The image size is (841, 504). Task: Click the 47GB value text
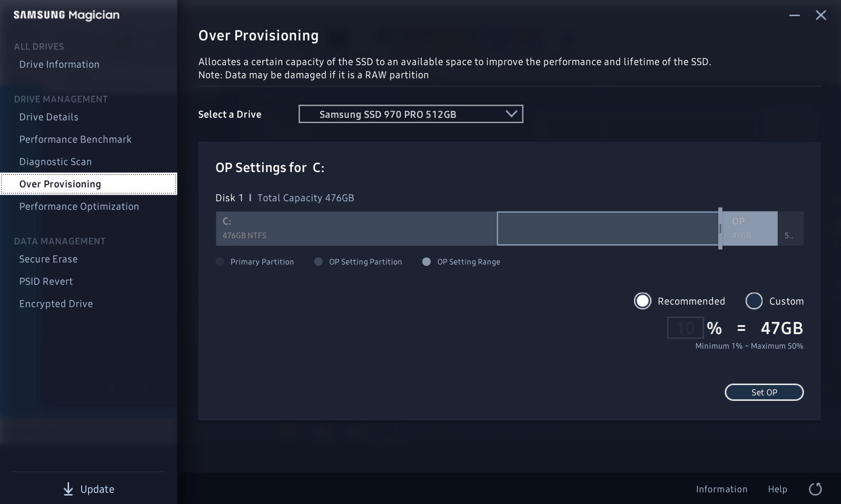point(782,328)
